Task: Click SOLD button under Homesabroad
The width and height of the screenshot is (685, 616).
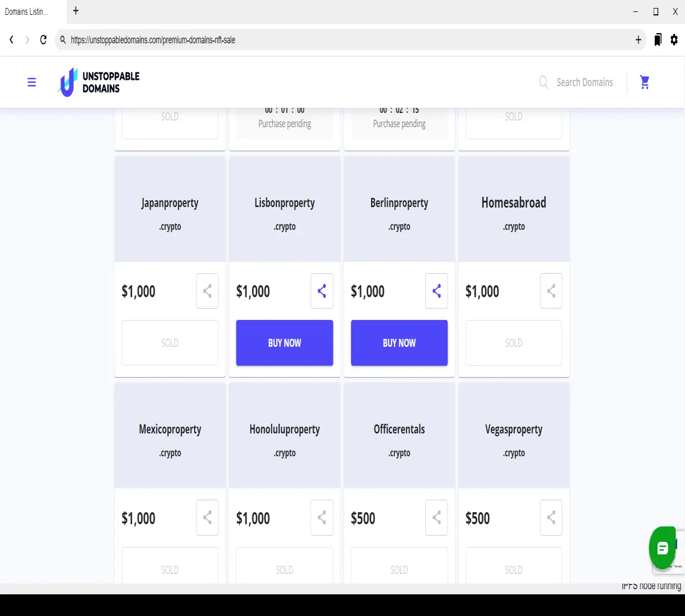Action: [x=514, y=343]
